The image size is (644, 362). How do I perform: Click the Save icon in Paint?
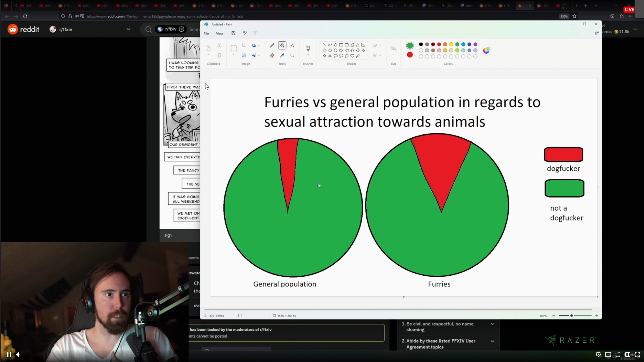(x=233, y=33)
